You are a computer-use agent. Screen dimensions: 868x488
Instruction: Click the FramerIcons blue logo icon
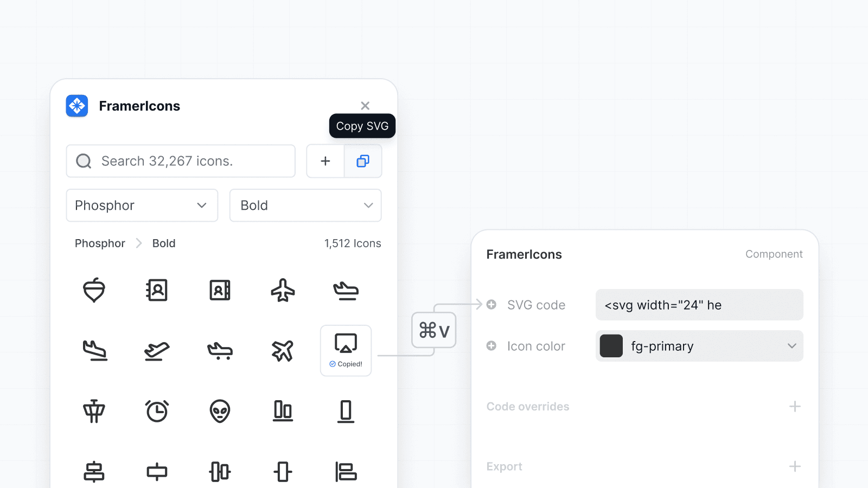(77, 106)
